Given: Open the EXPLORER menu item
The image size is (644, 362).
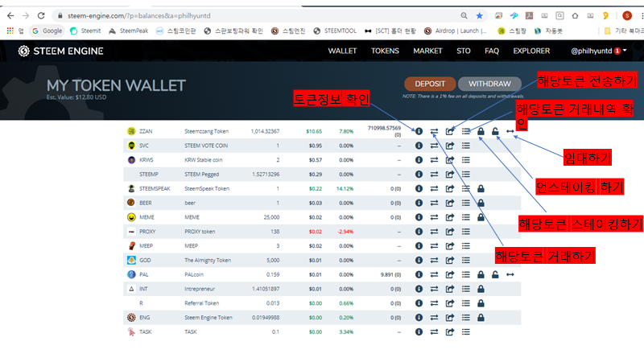Looking at the screenshot, I should point(531,51).
